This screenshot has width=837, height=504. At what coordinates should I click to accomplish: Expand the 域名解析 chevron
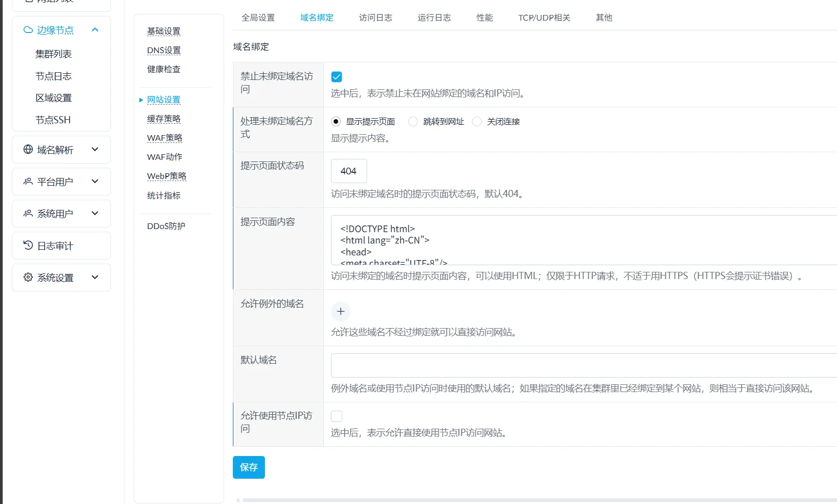coord(95,150)
